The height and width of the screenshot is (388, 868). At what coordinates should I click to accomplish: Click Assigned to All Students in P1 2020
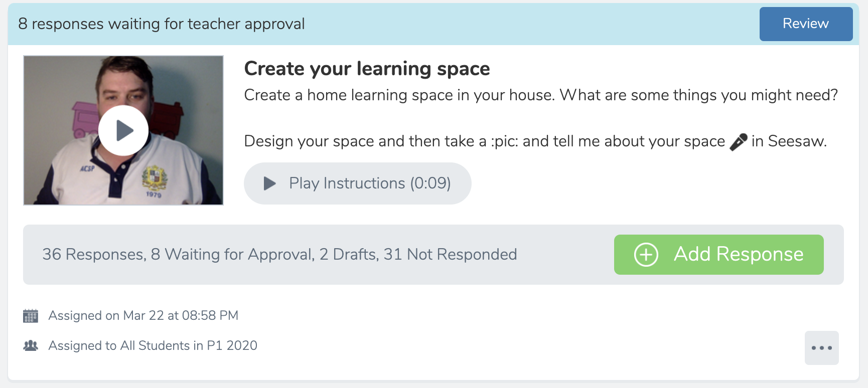(153, 346)
